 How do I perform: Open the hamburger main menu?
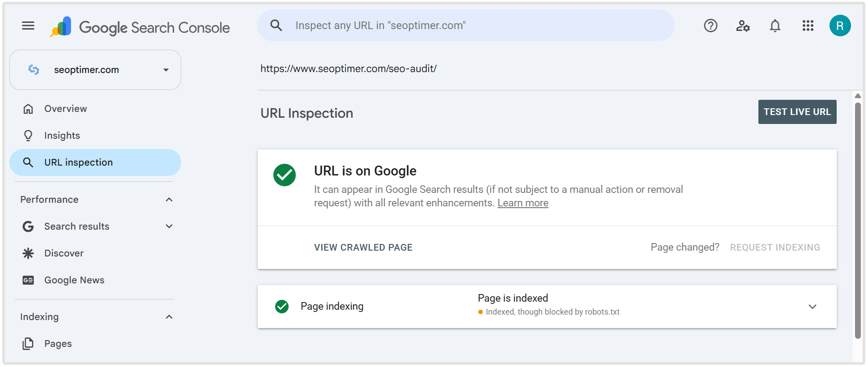(28, 26)
